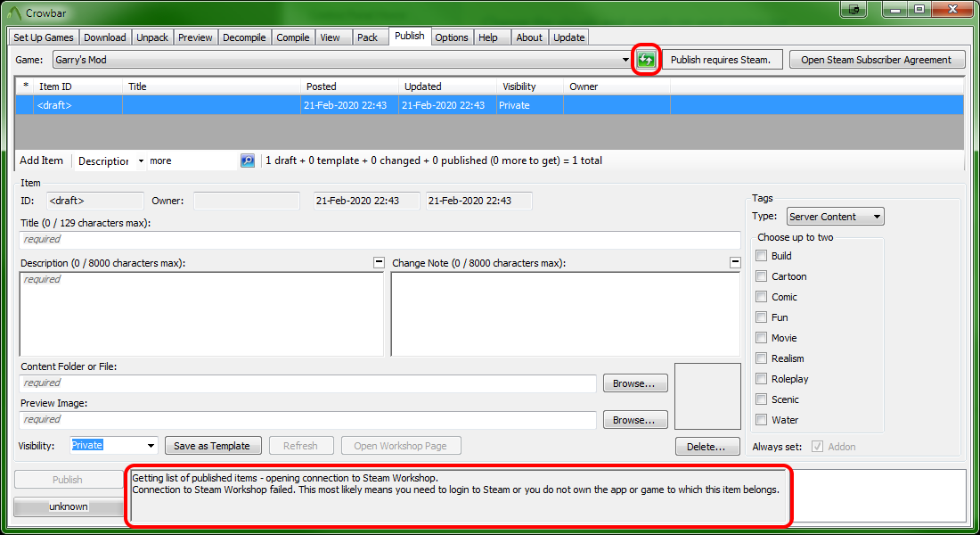The image size is (980, 535).
Task: Click the Delete... button
Action: [706, 446]
